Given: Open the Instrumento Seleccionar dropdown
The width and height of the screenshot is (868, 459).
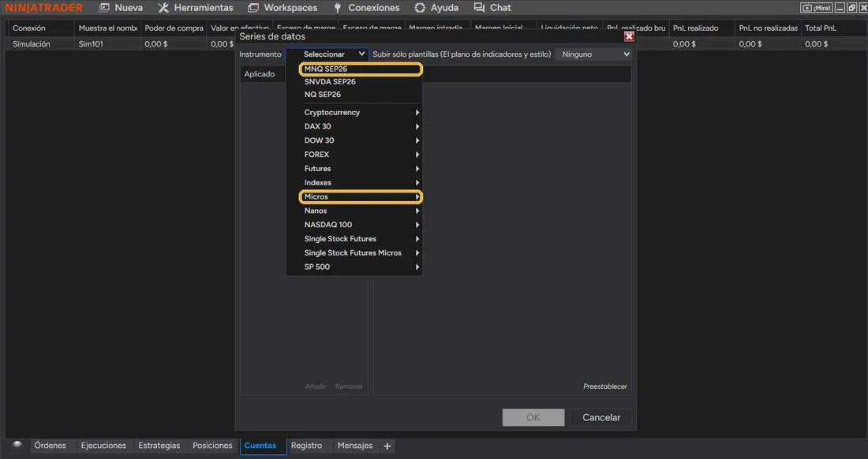Looking at the screenshot, I should [x=327, y=54].
